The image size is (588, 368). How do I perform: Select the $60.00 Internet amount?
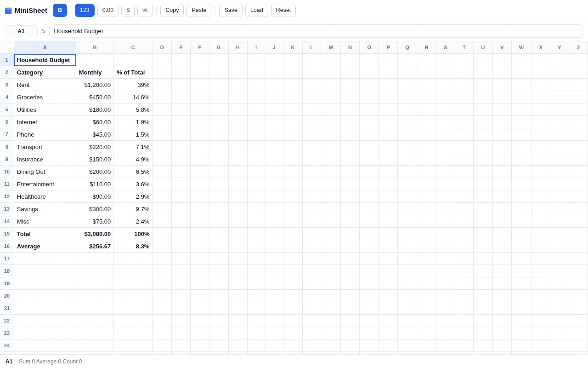[x=95, y=122]
